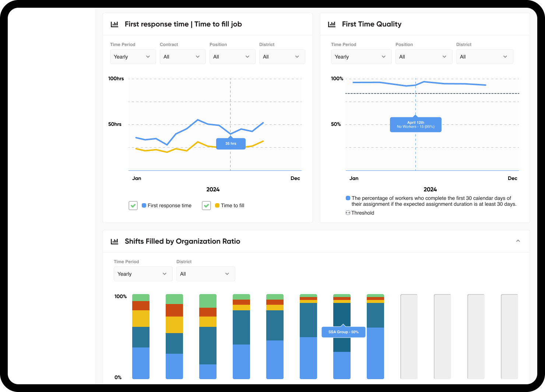Click the First Time Quality panel title

tap(372, 24)
